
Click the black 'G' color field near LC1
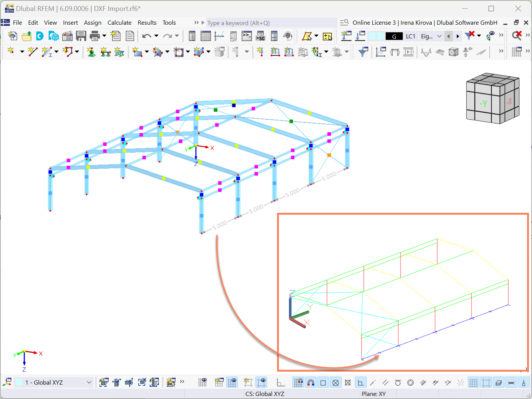(394, 36)
